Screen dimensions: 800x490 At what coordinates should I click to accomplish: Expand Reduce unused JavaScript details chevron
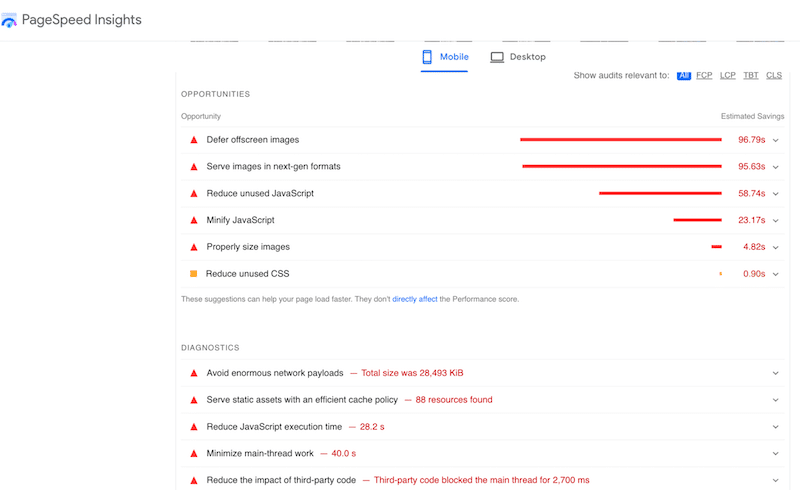[x=775, y=193]
